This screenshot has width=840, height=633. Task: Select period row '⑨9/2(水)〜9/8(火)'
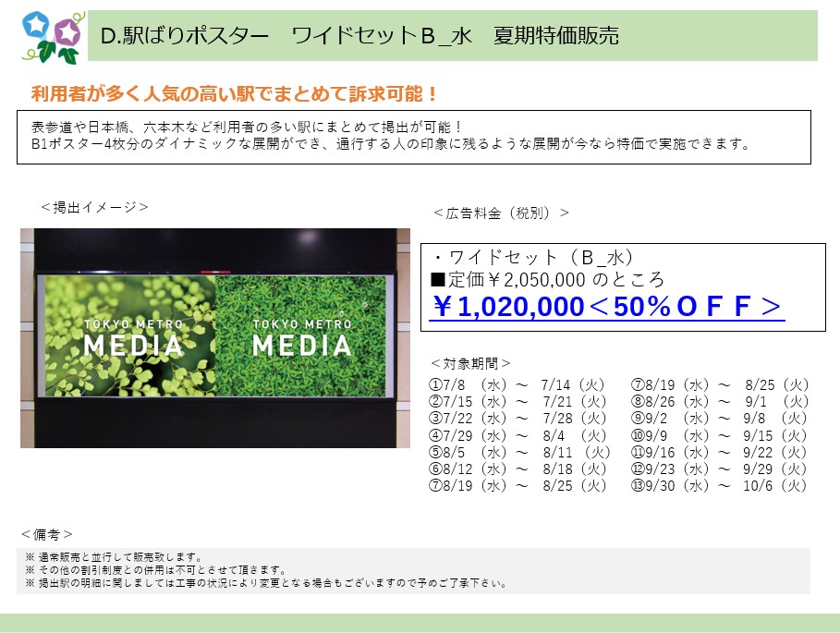click(x=718, y=419)
